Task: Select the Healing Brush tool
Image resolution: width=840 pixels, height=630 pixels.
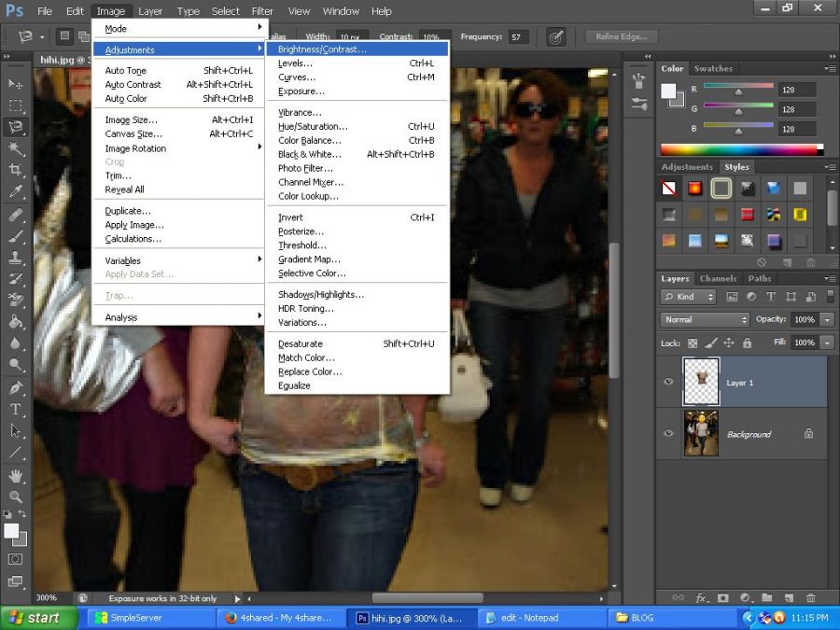Action: 16,215
